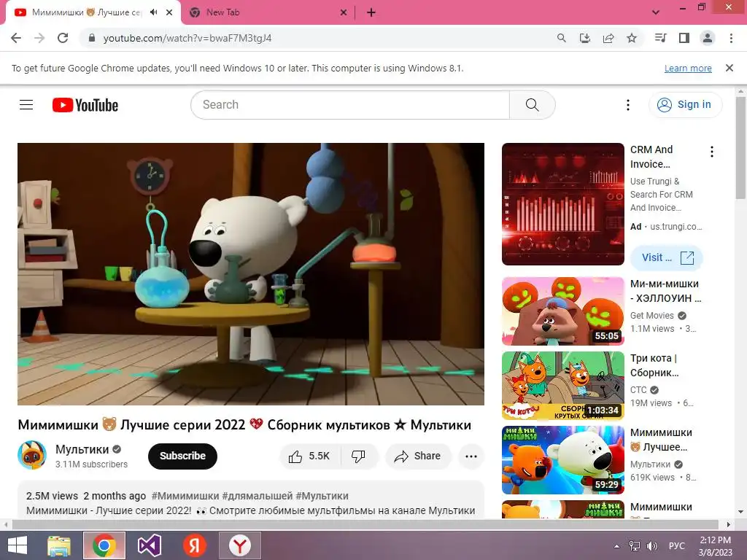Open File Explorer from taskbar
This screenshot has width=747, height=560.
click(59, 545)
